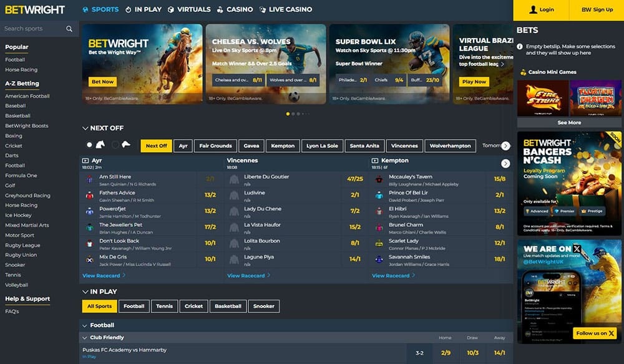Screen dimensions: 624x364
Task: Open the Sports tab
Action: [x=100, y=9]
